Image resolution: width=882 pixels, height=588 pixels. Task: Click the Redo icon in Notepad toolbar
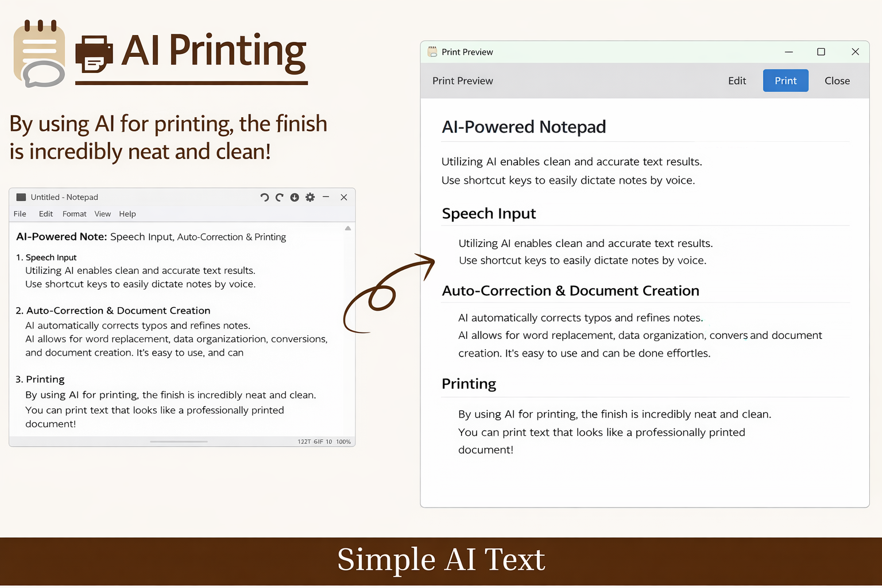pos(280,197)
